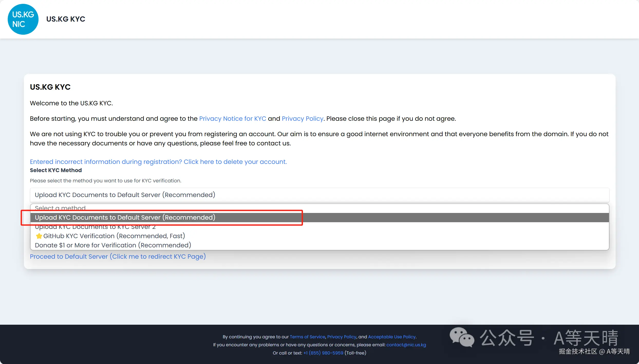
Task: Choose the 'Select a method' placeholder option
Action: point(60,208)
